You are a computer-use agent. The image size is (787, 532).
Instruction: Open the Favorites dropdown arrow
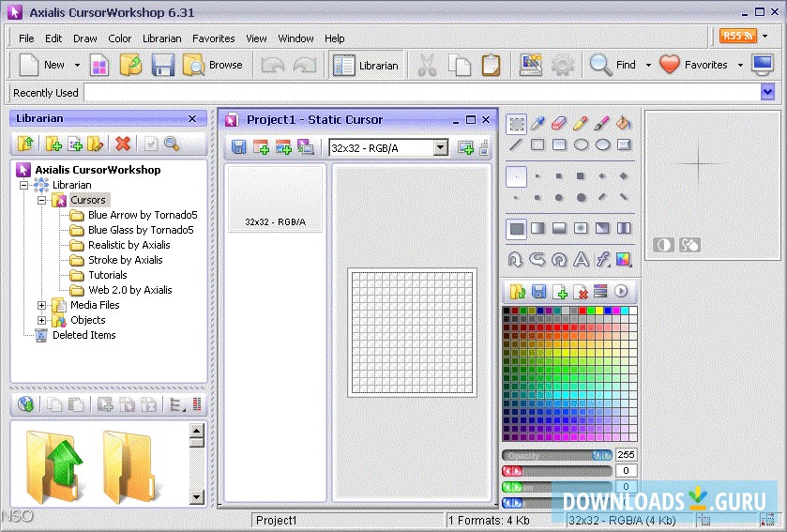coord(740,66)
